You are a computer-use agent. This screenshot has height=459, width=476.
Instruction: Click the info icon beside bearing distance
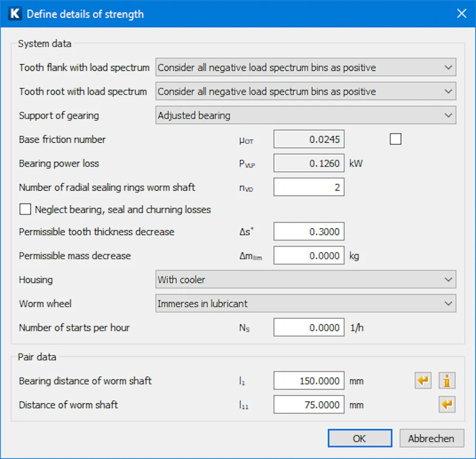click(447, 381)
